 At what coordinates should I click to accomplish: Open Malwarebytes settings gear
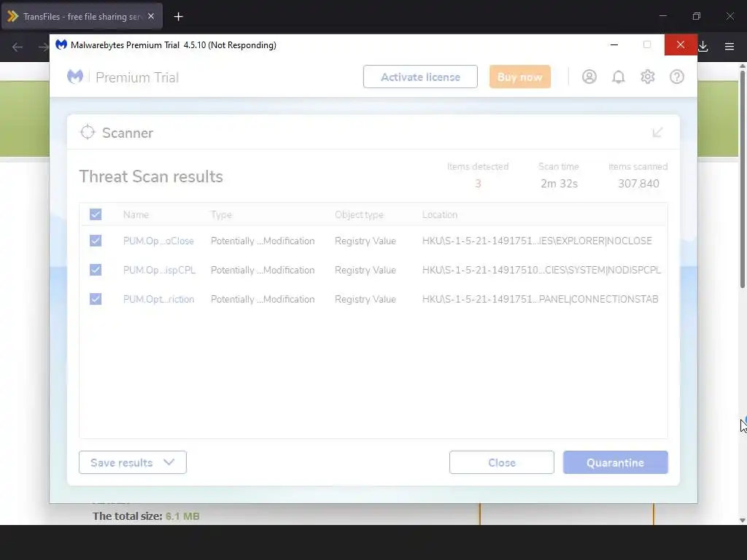(648, 77)
